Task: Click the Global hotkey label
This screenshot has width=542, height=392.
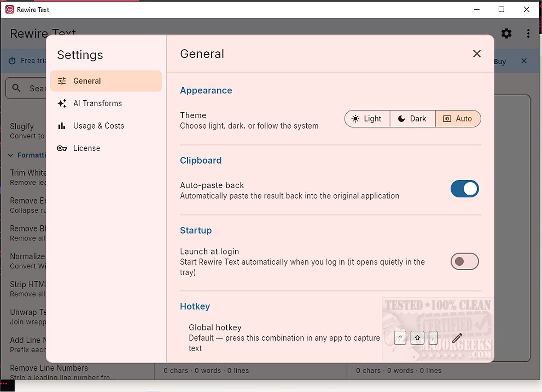Action: pyautogui.click(x=215, y=327)
